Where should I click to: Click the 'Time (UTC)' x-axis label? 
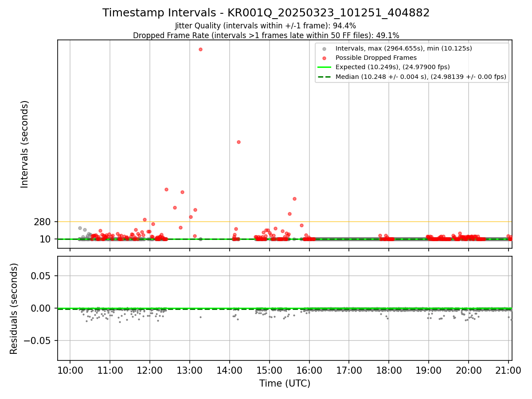(285, 383)
